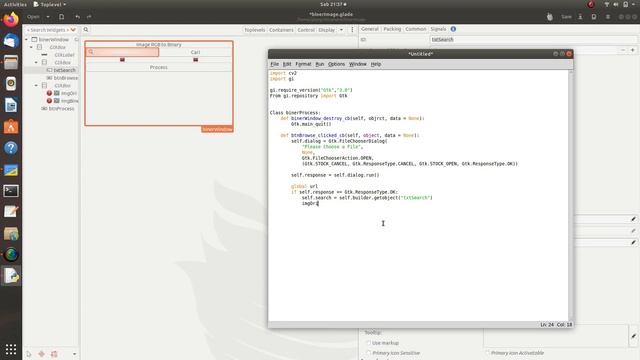Select the margin edit tool at bottom-left

click(54, 354)
